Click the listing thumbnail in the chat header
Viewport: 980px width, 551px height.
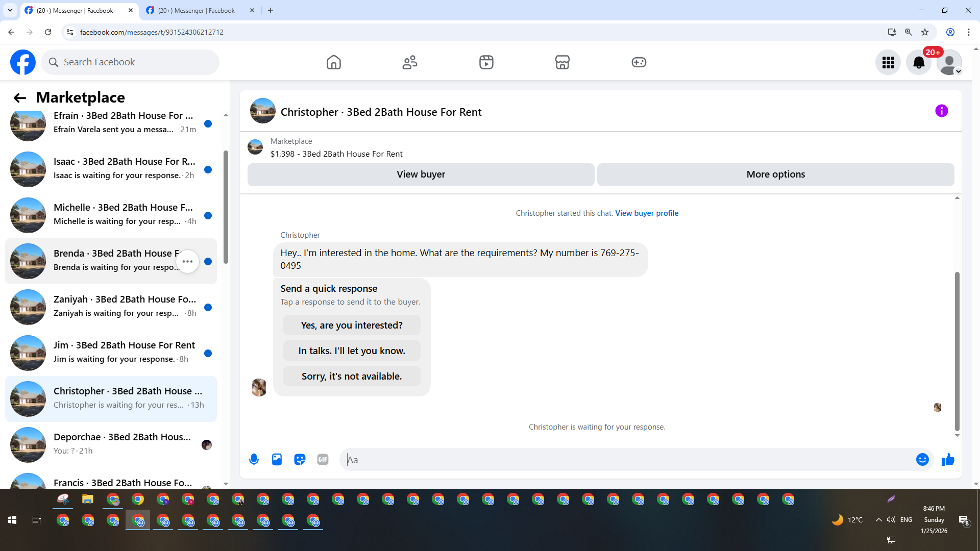click(263, 111)
